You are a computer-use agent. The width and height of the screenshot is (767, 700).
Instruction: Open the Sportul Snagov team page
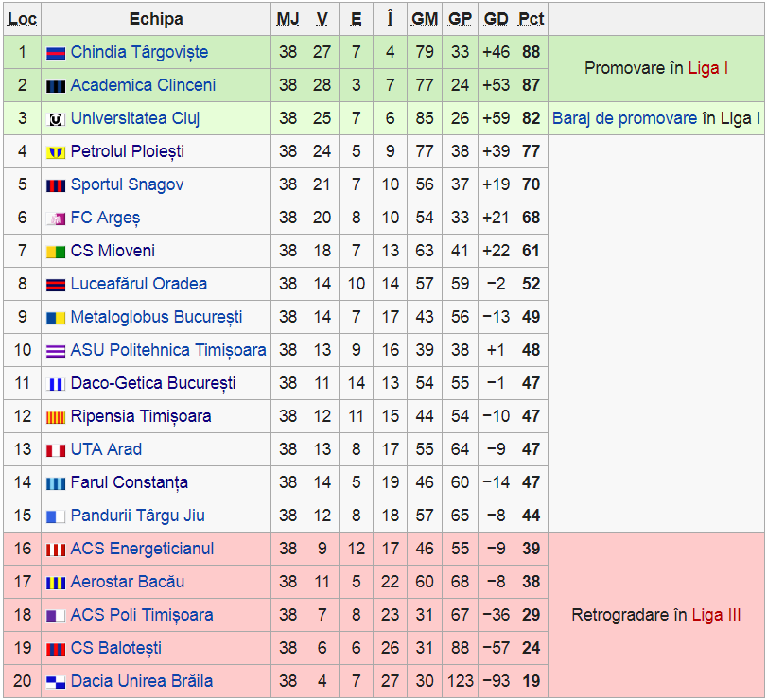point(127,184)
